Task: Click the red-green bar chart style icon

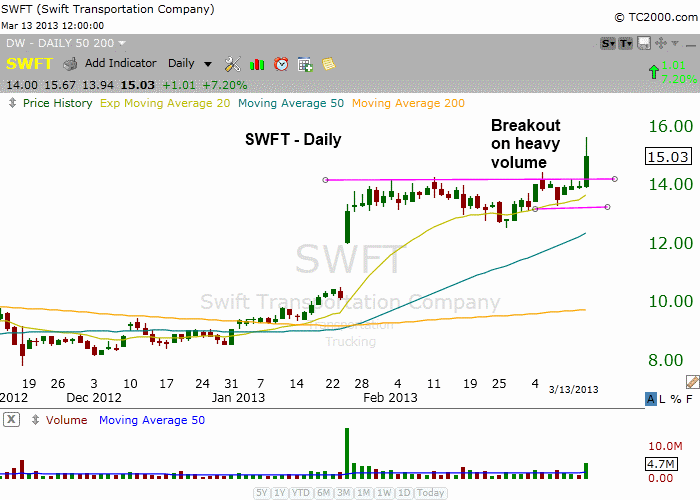Action: (x=257, y=65)
